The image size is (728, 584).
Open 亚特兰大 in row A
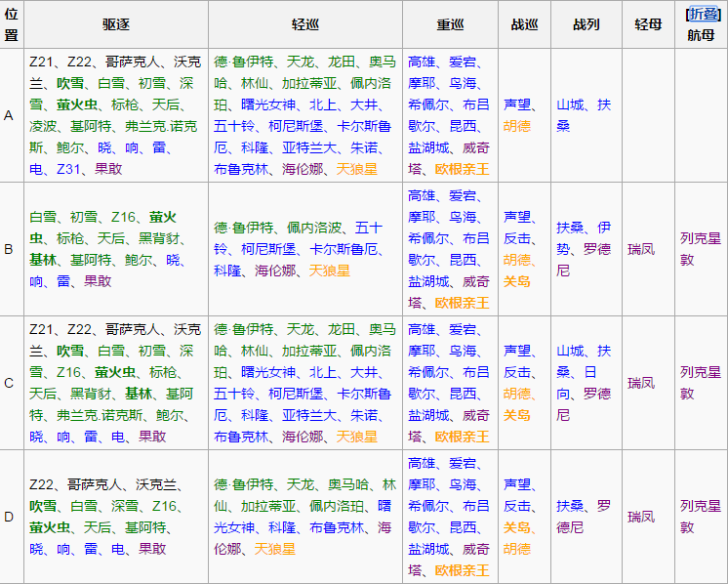[x=309, y=147]
